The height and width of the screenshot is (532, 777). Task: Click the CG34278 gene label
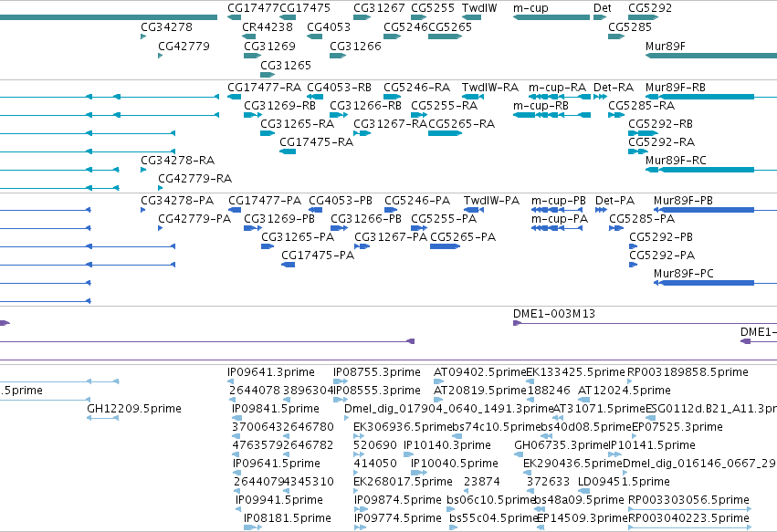[166, 27]
